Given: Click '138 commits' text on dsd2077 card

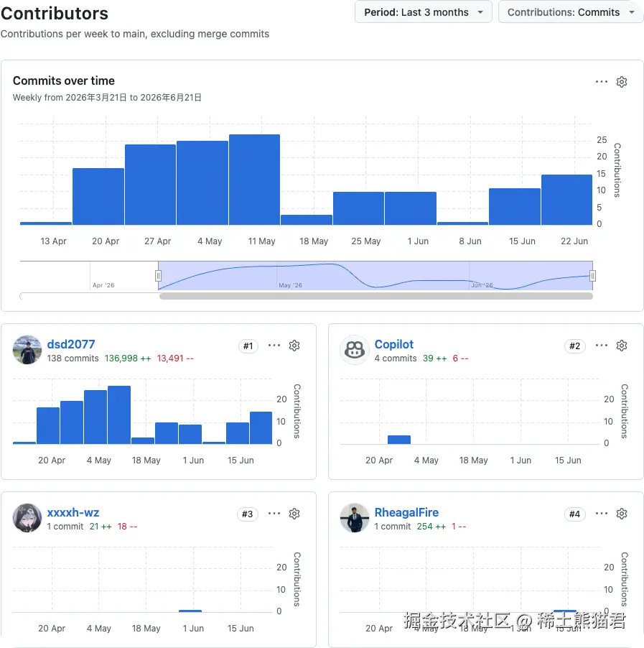Looking at the screenshot, I should coord(73,358).
